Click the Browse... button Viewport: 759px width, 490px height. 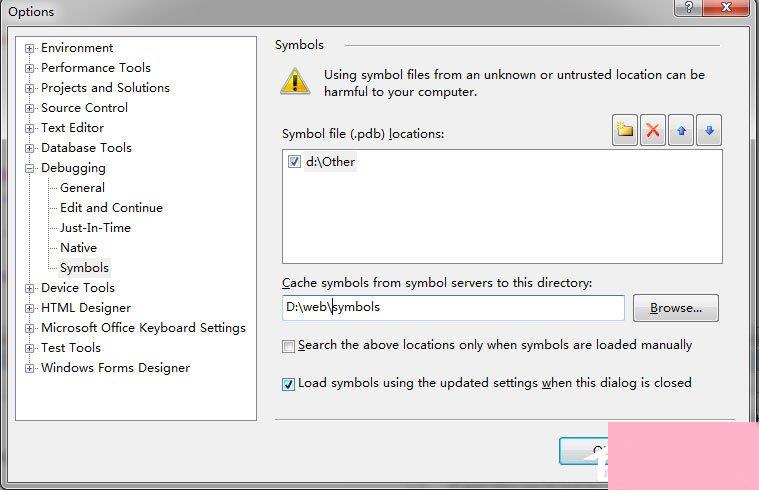click(676, 308)
